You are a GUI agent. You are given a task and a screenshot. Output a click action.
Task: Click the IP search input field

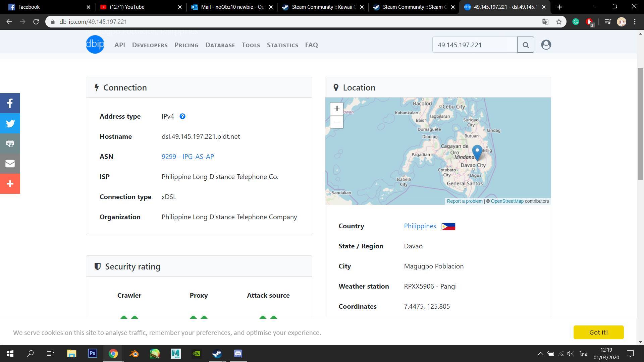click(x=475, y=45)
